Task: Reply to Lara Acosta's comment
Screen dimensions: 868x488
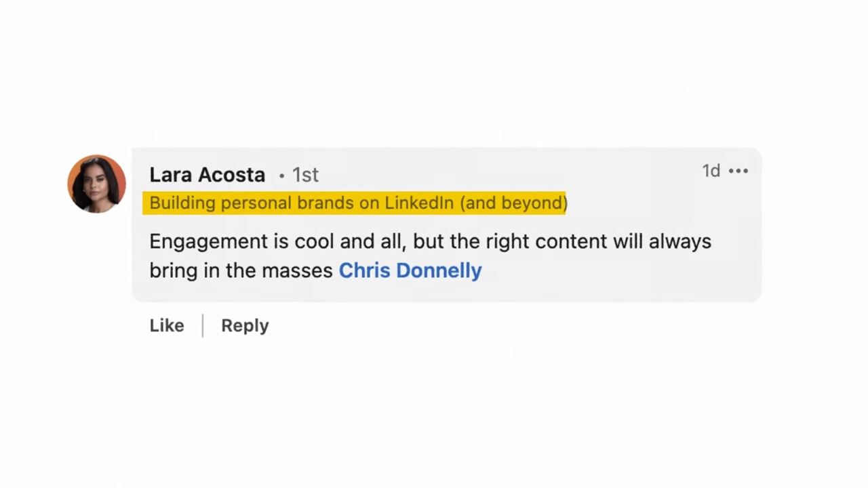Action: pyautogui.click(x=245, y=325)
